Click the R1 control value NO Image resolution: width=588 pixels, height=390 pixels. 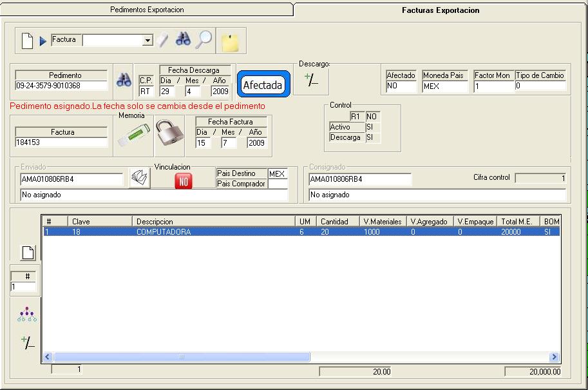pyautogui.click(x=373, y=117)
